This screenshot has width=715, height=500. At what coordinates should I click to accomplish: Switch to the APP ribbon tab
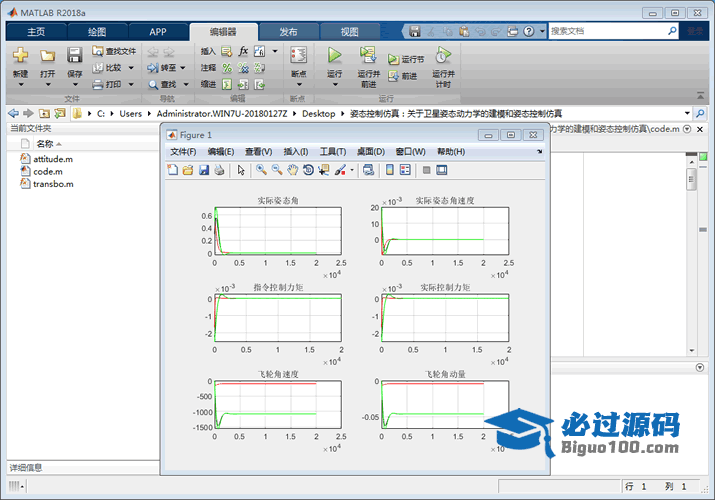click(x=158, y=32)
